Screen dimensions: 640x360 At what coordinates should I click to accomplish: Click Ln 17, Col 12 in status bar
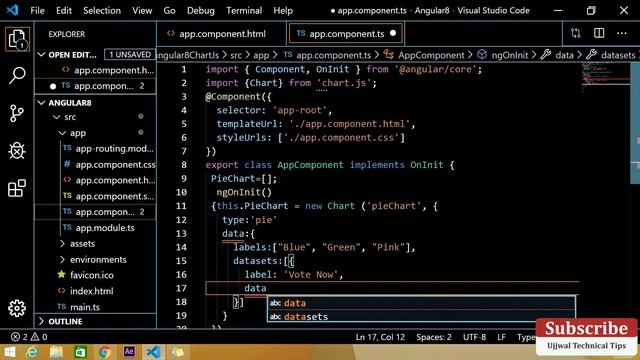(x=380, y=337)
